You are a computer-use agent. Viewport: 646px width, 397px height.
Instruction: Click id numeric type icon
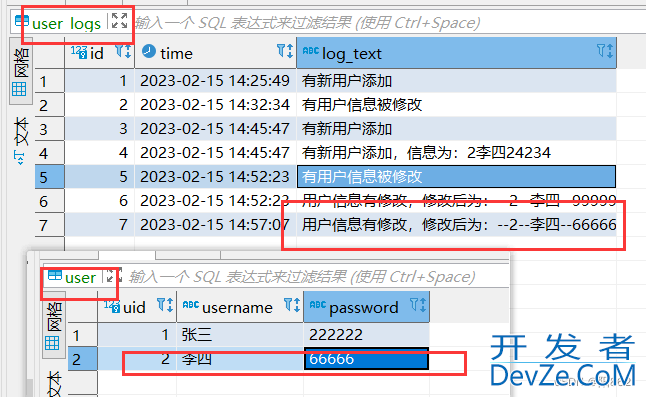coord(79,52)
